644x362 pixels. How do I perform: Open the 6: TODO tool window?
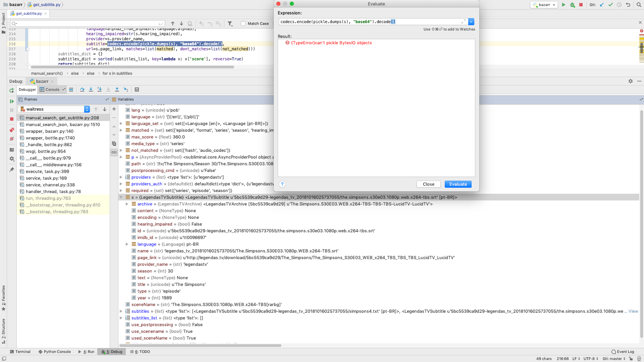(x=140, y=352)
